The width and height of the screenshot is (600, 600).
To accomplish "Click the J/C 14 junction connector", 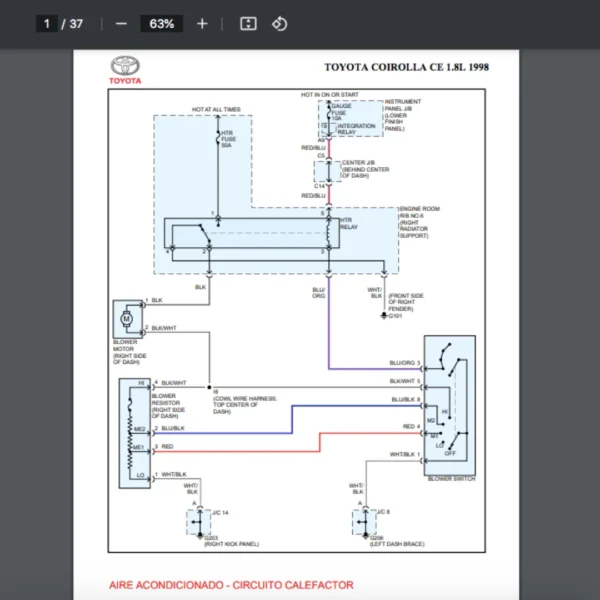I will [199, 522].
